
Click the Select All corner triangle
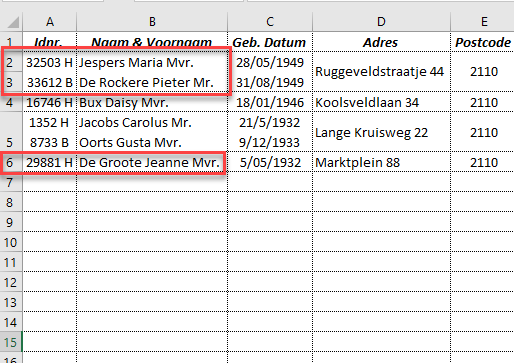pyautogui.click(x=13, y=22)
